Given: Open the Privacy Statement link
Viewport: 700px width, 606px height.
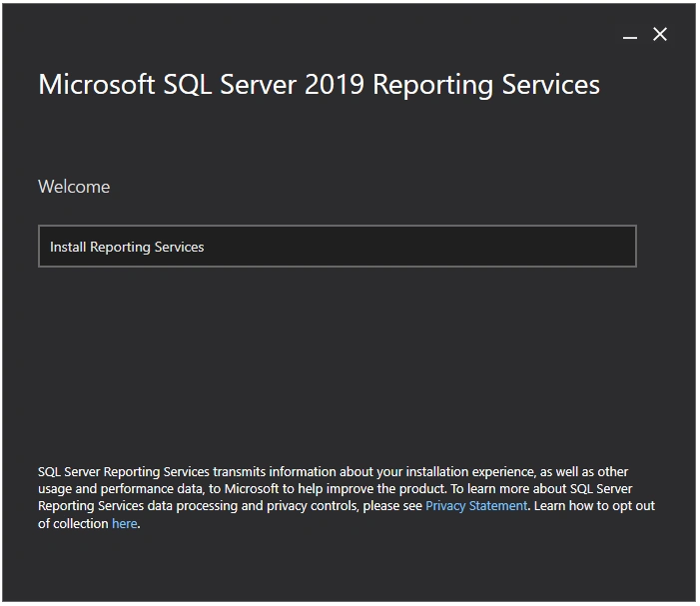Looking at the screenshot, I should (476, 505).
